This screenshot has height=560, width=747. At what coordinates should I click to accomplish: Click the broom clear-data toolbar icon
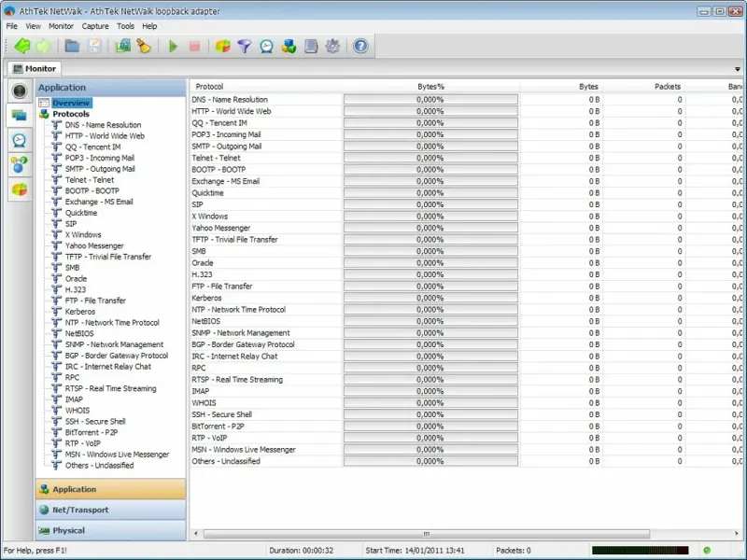144,46
